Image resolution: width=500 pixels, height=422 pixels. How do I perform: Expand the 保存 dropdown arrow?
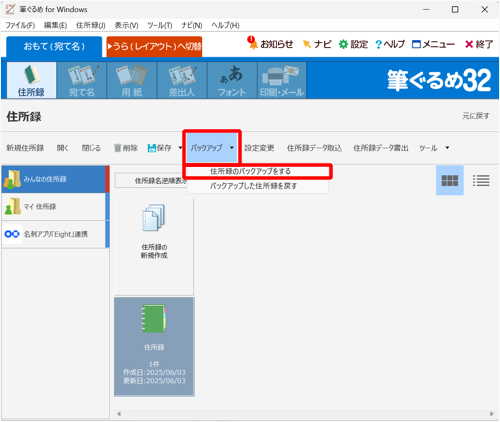pyautogui.click(x=180, y=147)
